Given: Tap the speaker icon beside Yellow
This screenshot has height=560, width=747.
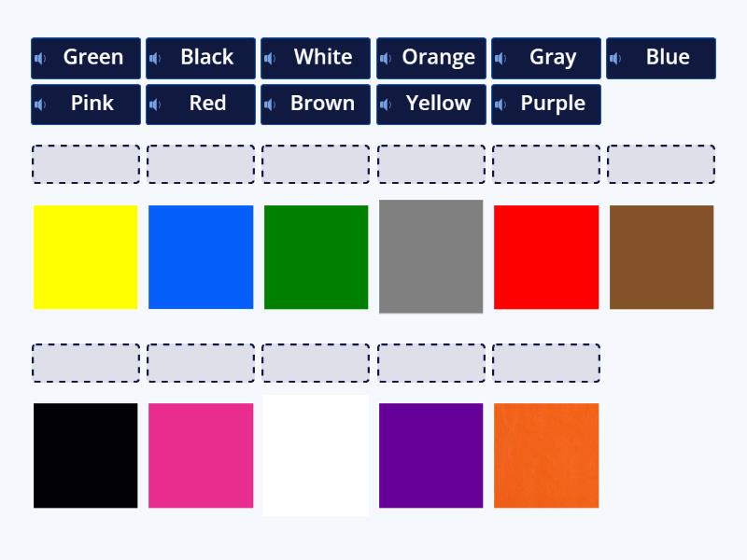Looking at the screenshot, I should click(x=385, y=104).
